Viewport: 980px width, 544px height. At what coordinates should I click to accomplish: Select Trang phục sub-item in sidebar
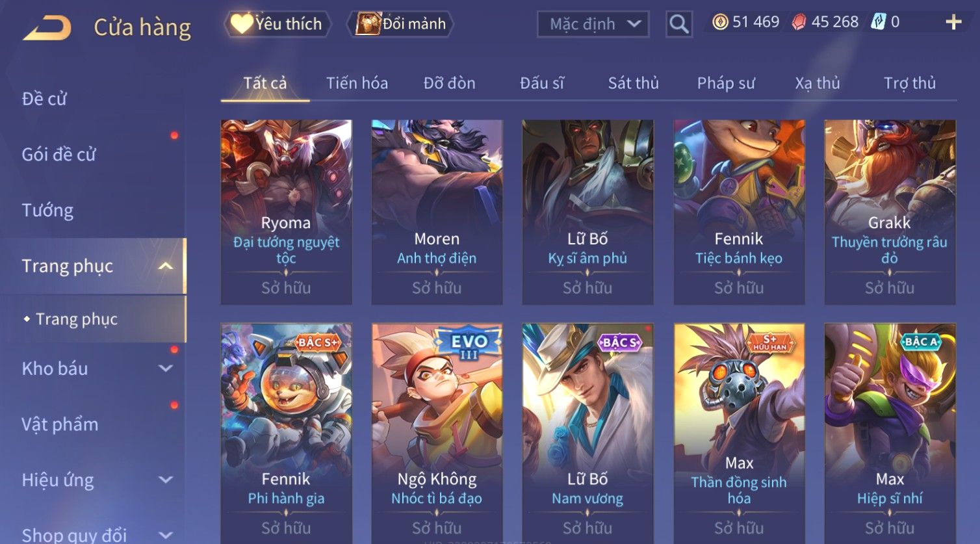[x=77, y=319]
